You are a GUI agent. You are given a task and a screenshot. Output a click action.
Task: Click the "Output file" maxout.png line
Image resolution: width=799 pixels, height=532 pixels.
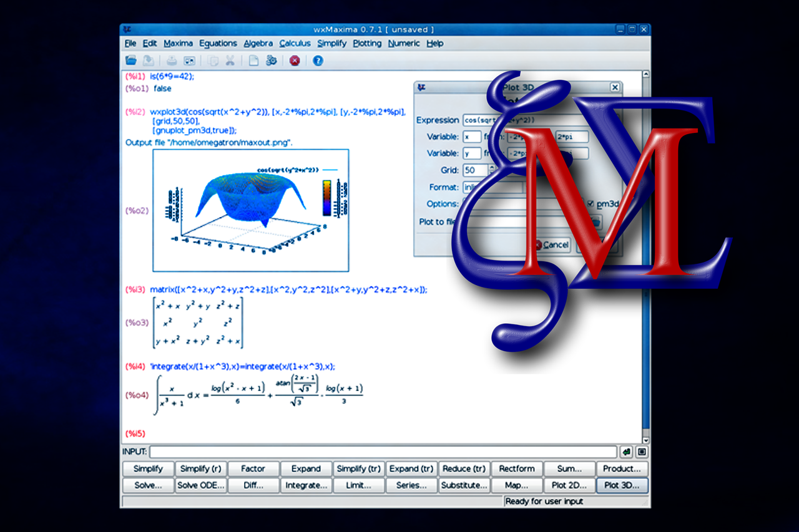pyautogui.click(x=209, y=143)
